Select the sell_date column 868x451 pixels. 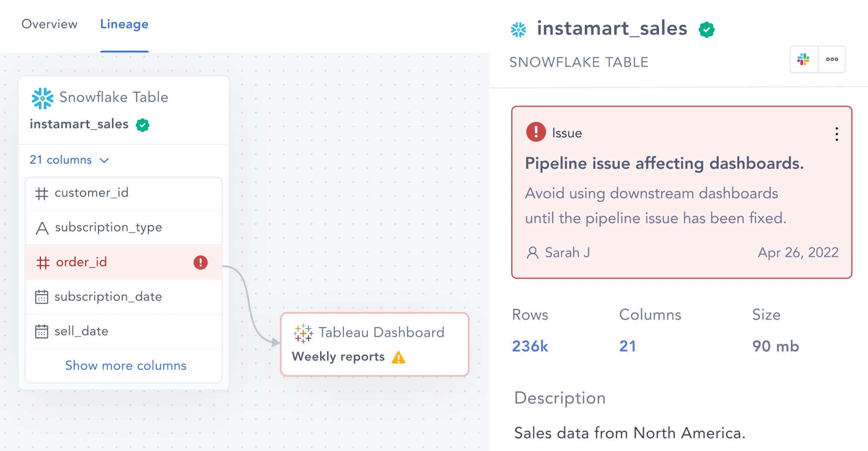123,332
